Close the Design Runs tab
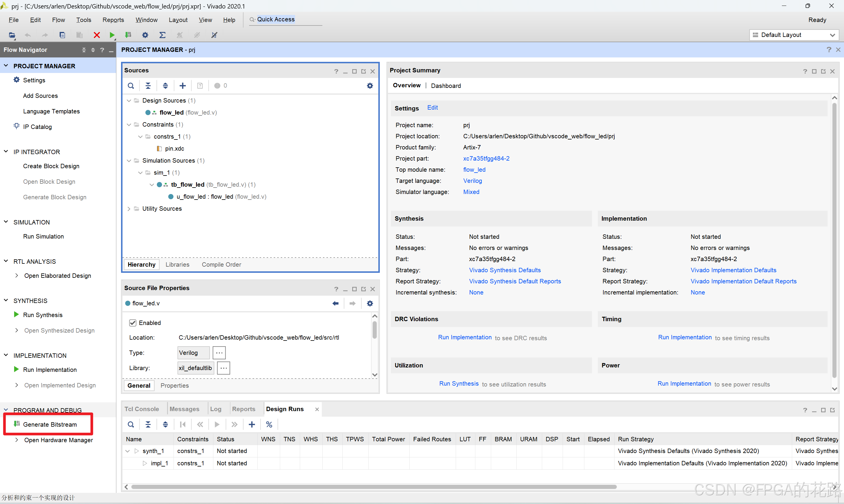This screenshot has width=844, height=504. (317, 409)
